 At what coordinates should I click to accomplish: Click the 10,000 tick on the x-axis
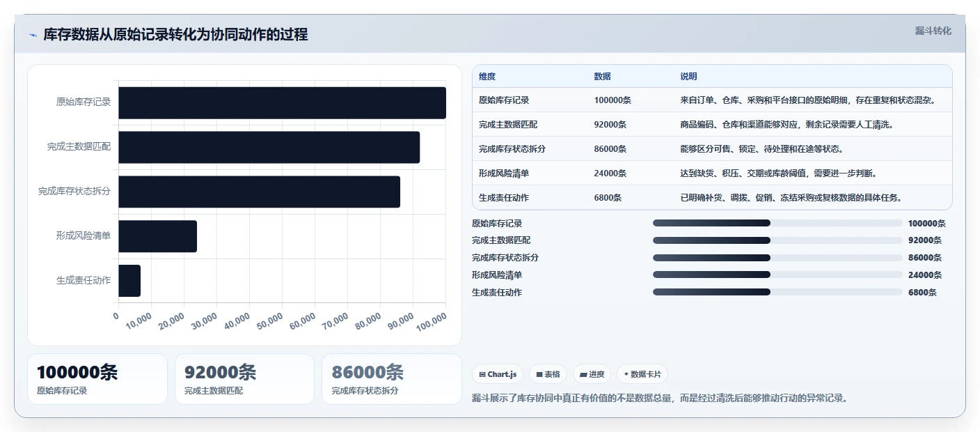pyautogui.click(x=139, y=321)
